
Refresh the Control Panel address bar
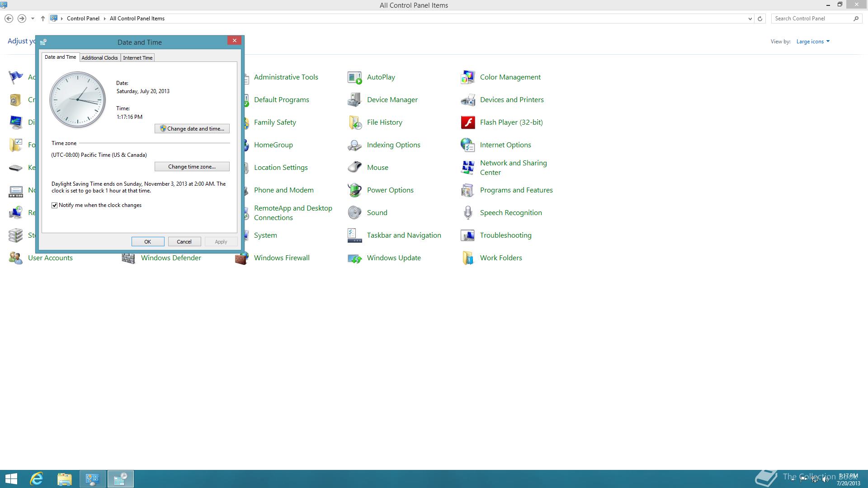click(x=760, y=19)
